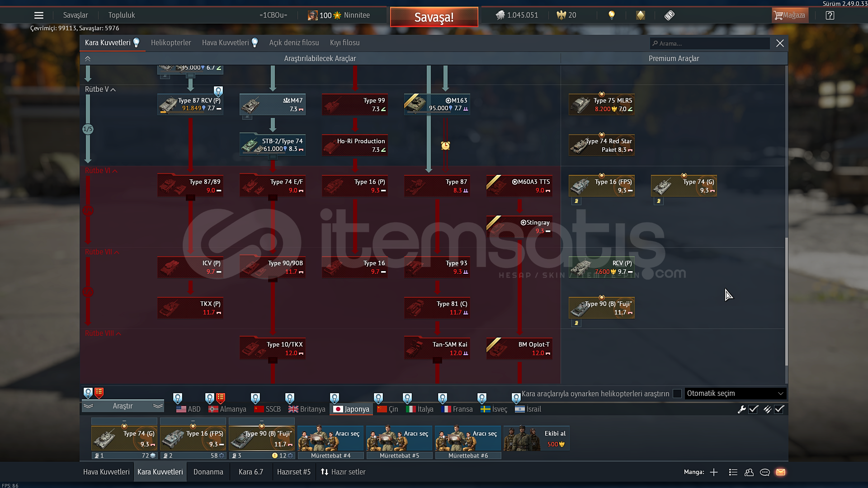Expand right chevron of Araştır button
This screenshot has height=488, width=868.
coord(158,406)
